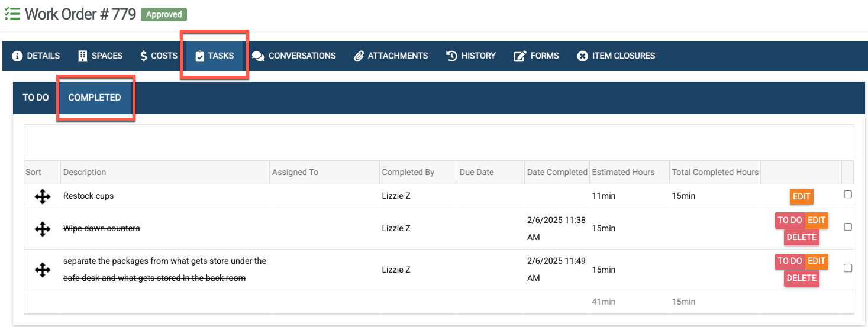Tick the Wipe down counters checkbox
The height and width of the screenshot is (327, 868).
click(x=848, y=227)
